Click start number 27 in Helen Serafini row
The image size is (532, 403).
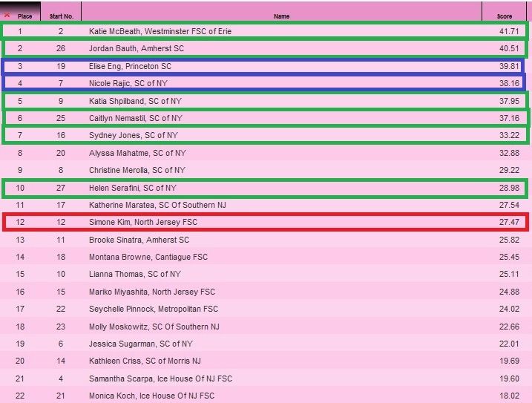[x=61, y=188]
